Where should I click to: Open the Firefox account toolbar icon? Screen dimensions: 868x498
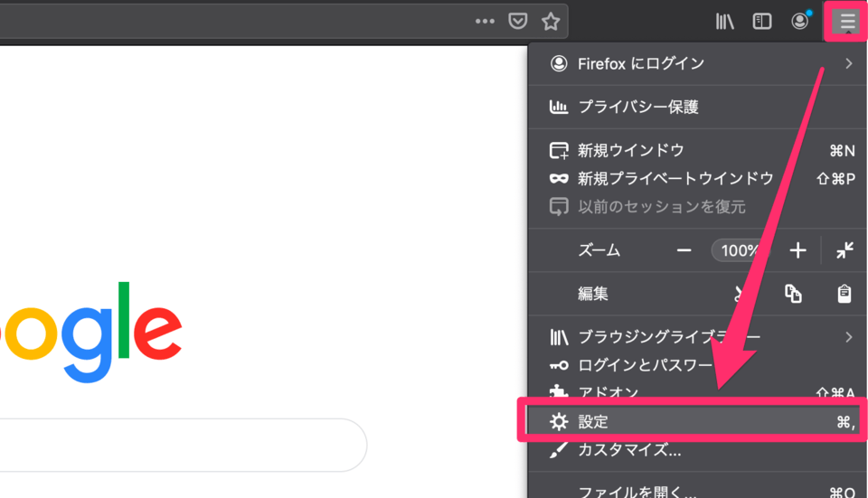coord(800,22)
